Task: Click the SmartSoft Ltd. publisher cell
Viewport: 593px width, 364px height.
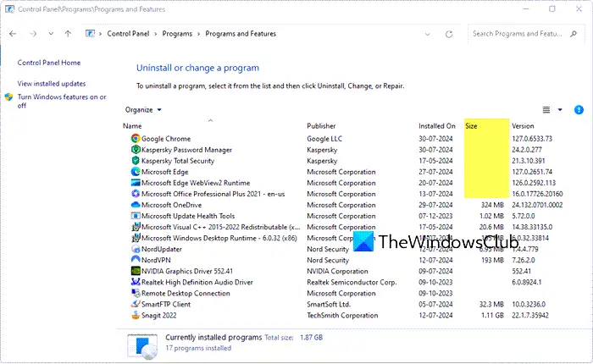Action: pyautogui.click(x=329, y=304)
